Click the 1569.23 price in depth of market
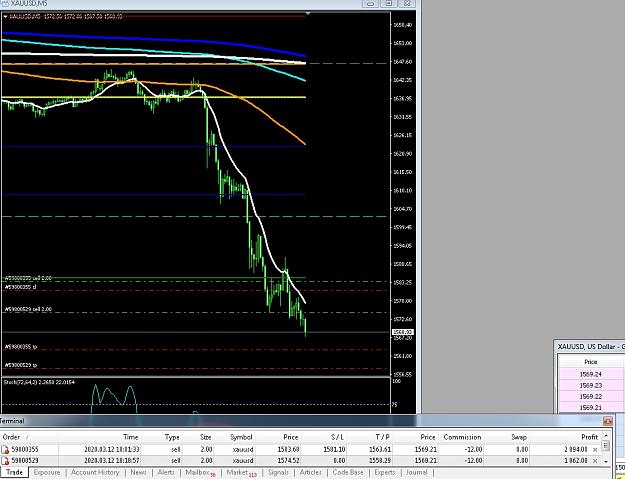Image resolution: width=625 pixels, height=479 pixels. (590, 385)
